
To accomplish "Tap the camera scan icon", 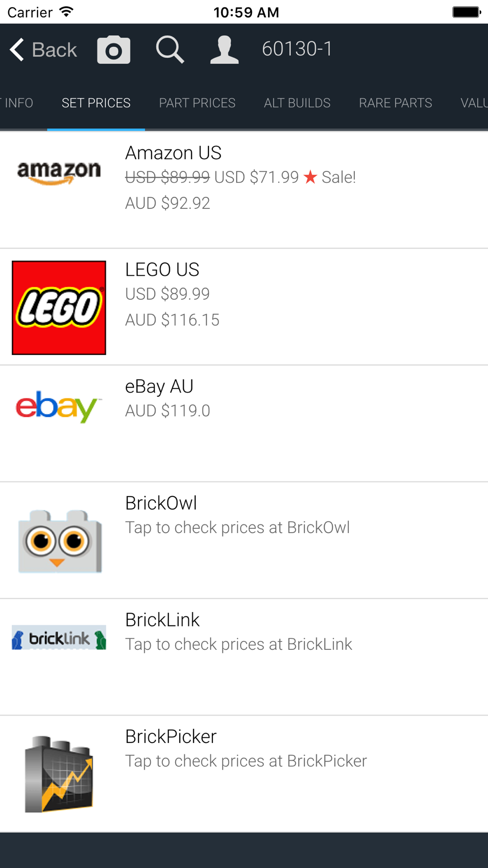I will (114, 50).
